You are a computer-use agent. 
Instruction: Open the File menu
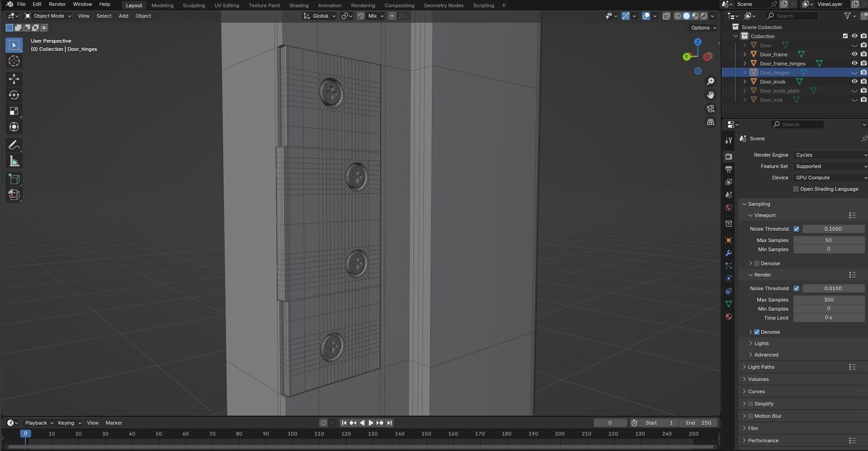(x=21, y=4)
